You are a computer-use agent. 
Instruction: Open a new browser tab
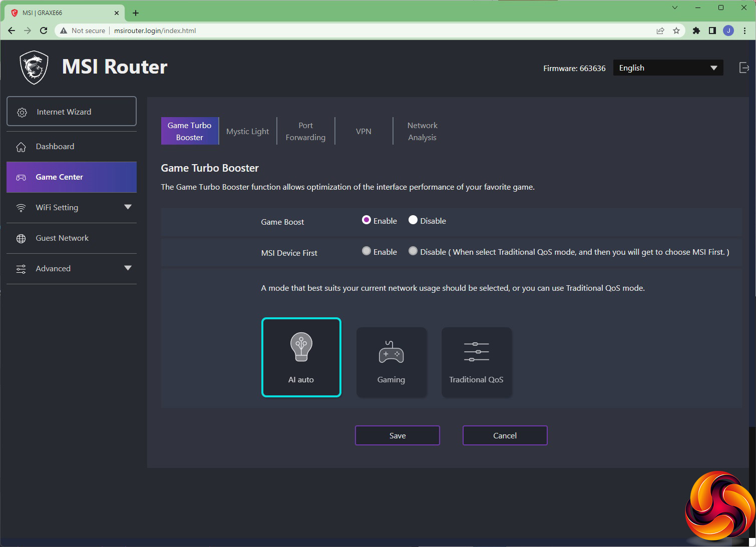(x=136, y=13)
